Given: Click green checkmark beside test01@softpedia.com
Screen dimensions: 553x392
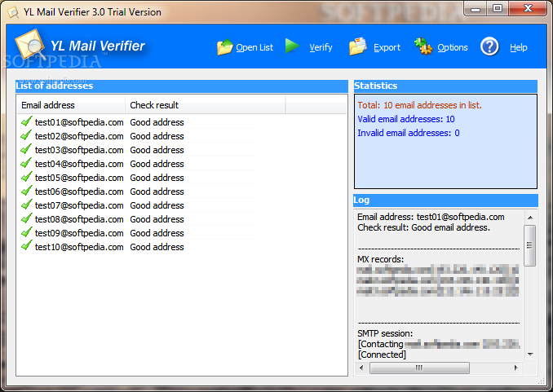Looking at the screenshot, I should click(x=26, y=121).
